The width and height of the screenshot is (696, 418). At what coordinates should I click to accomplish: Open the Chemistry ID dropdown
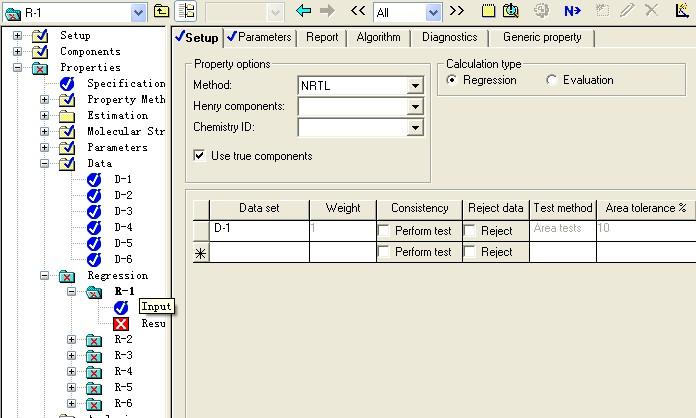point(415,128)
